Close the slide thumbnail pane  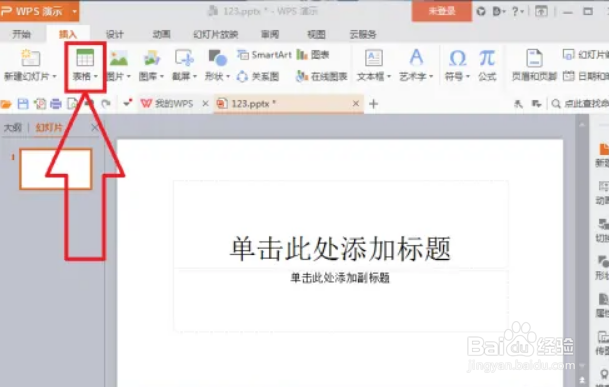click(x=94, y=127)
